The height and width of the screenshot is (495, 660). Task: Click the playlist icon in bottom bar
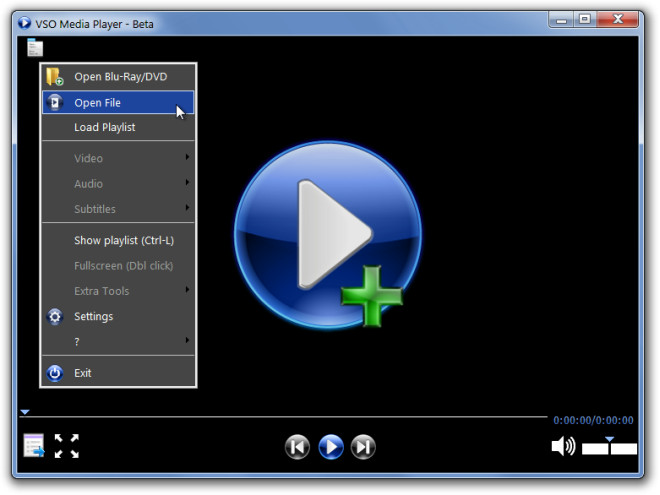(34, 445)
